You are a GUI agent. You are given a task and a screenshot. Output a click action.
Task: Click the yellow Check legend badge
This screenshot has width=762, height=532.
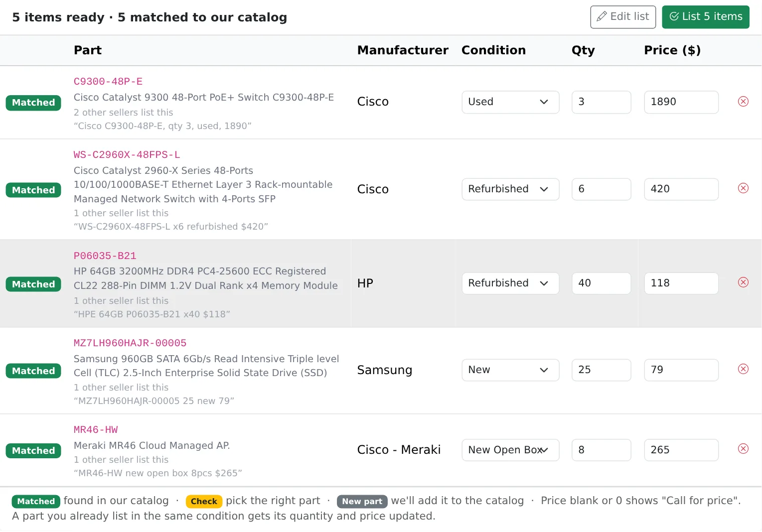coord(204,501)
